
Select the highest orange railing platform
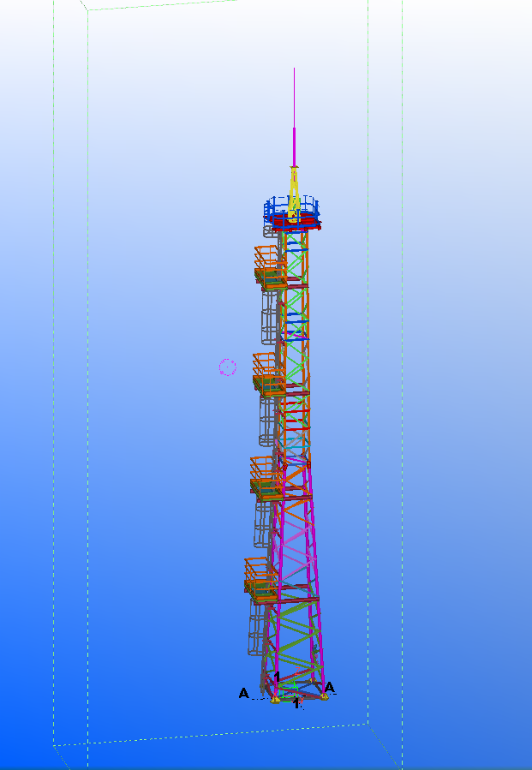(268, 264)
